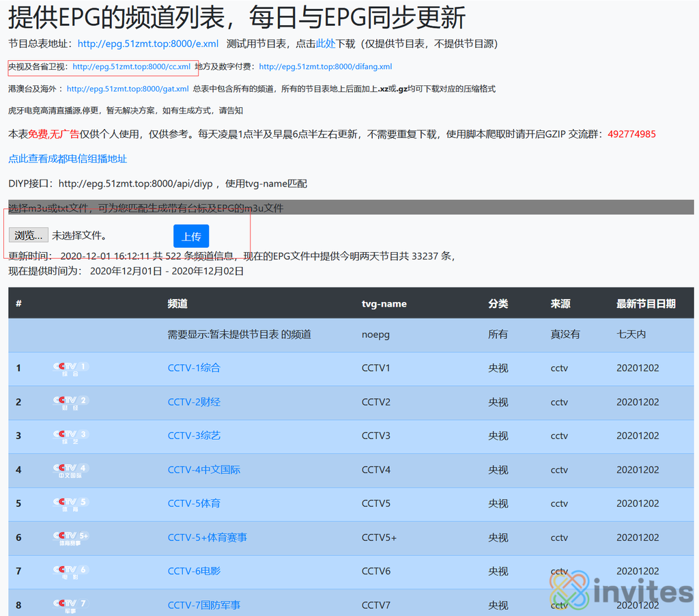Open the CCTV-7国防军事 channel link
Viewport: 699px width, 616px height.
tap(203, 605)
